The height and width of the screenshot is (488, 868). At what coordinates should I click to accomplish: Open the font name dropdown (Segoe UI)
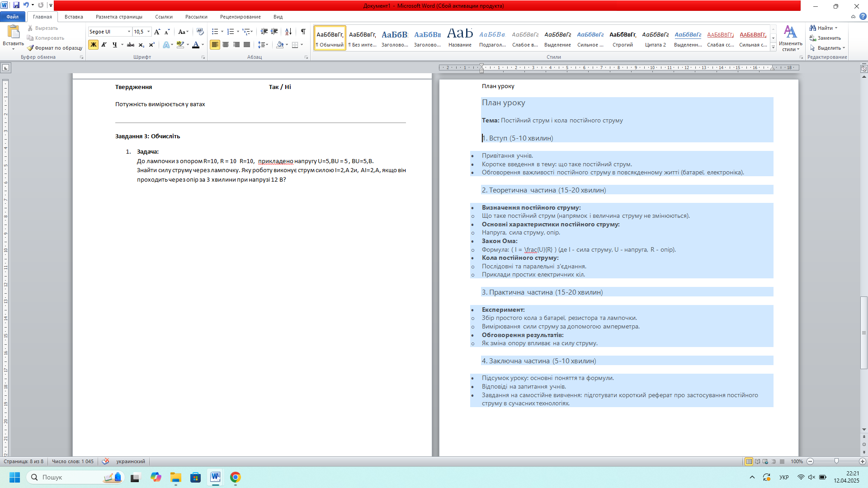point(129,32)
